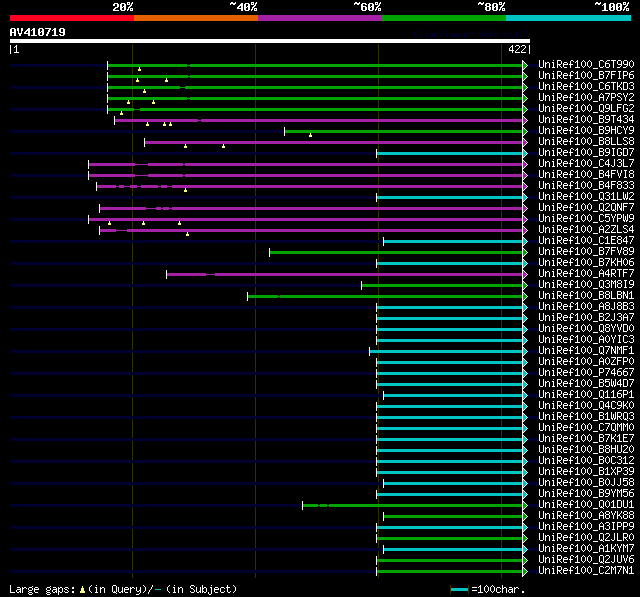Open the UniRef100_A8YK88 entry
This screenshot has height=597, width=640.
click(586, 516)
